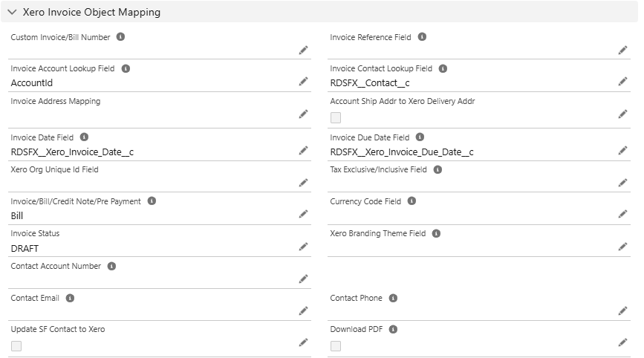Viewport: 644px width, 358px height.
Task: Edit Invoice Account Lookup Field value
Action: coord(303,82)
